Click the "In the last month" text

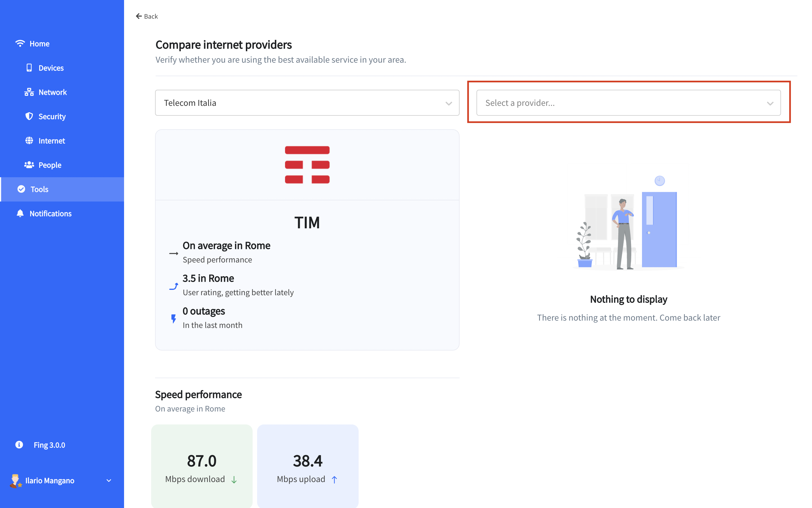point(212,325)
